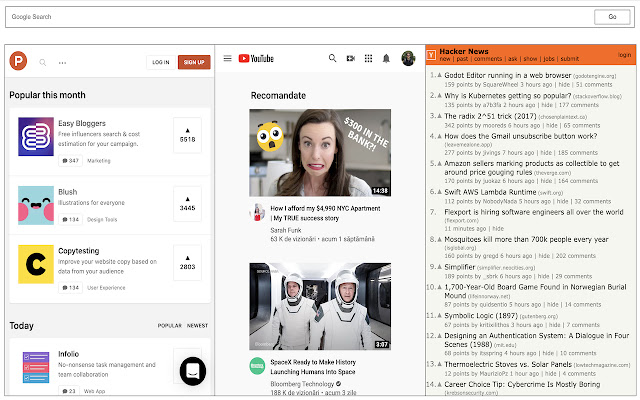Image resolution: width=640 pixels, height=400 pixels.
Task: Open the 'ask' section on Hacker News
Action: [514, 59]
